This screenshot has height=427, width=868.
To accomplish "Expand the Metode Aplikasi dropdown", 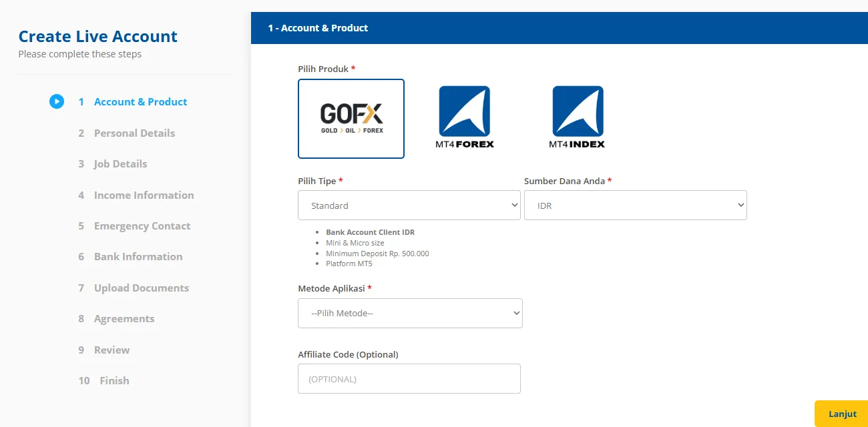I will tap(410, 313).
